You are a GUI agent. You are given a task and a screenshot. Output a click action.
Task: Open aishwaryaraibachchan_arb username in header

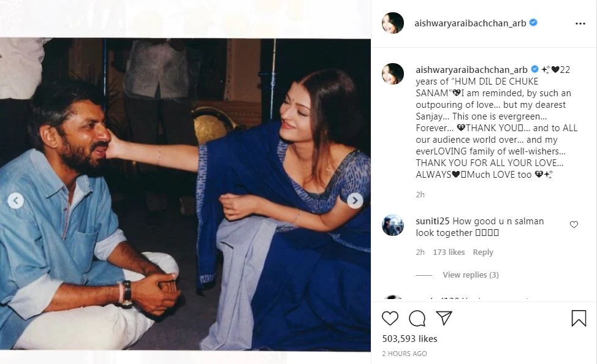pyautogui.click(x=470, y=23)
